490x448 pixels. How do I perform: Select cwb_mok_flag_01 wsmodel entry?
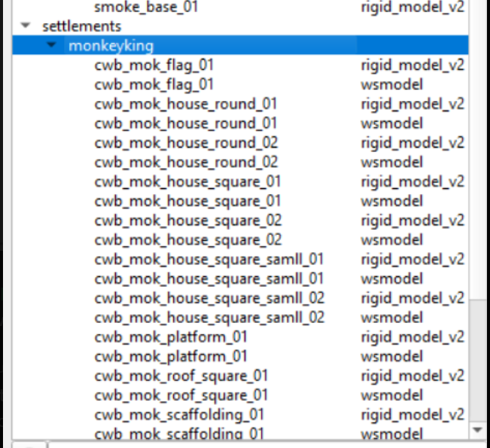(240, 84)
